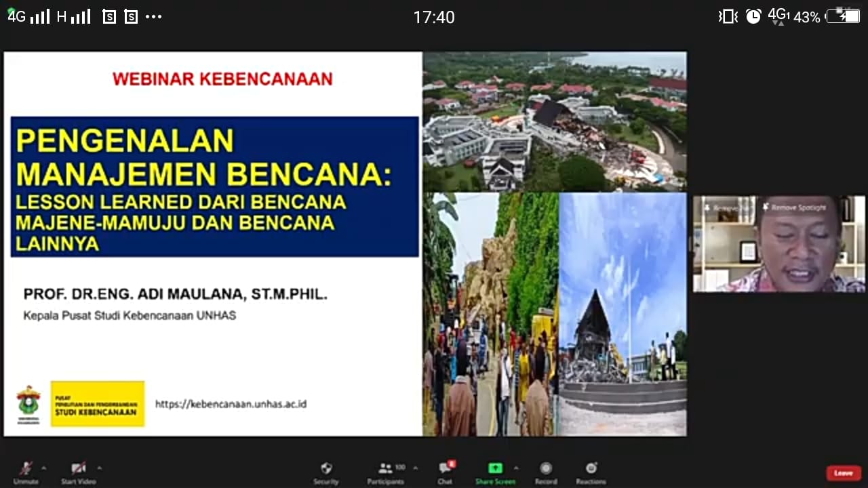This screenshot has width=868, height=488.
Task: Tap the alarm clock icon in the status bar
Action: click(x=753, y=17)
